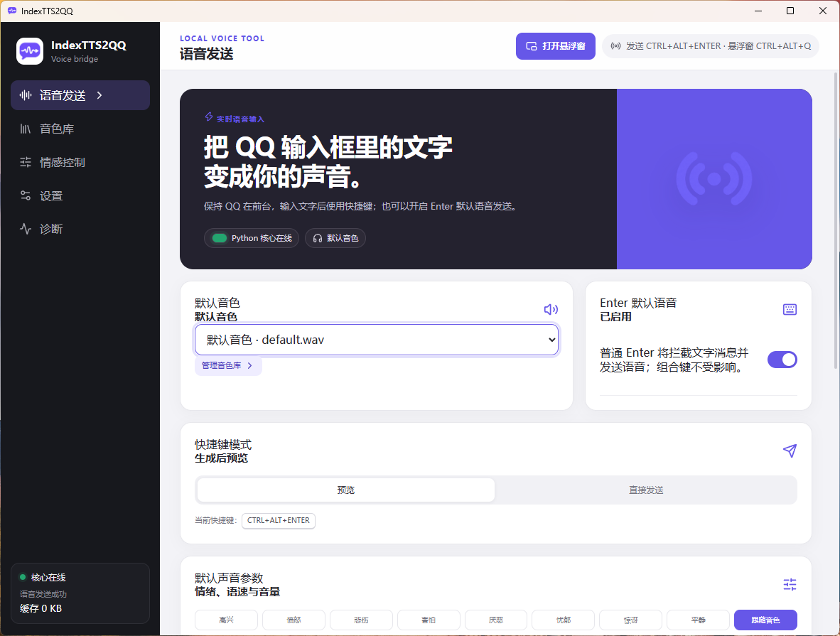Click the 默认音色 headphone badge
This screenshot has height=636, width=840.
(335, 238)
